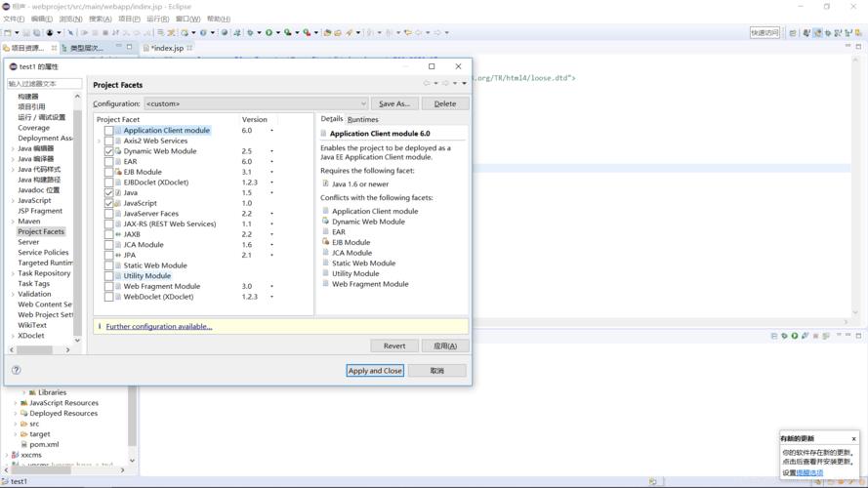The height and width of the screenshot is (488, 868).
Task: Click the Open Perspective toolbar icon
Action: [793, 32]
